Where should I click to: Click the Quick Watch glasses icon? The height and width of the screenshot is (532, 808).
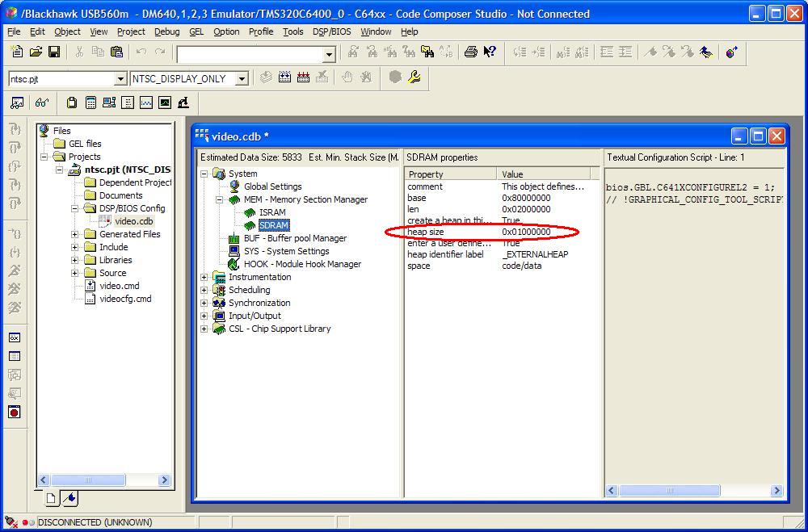tap(42, 103)
